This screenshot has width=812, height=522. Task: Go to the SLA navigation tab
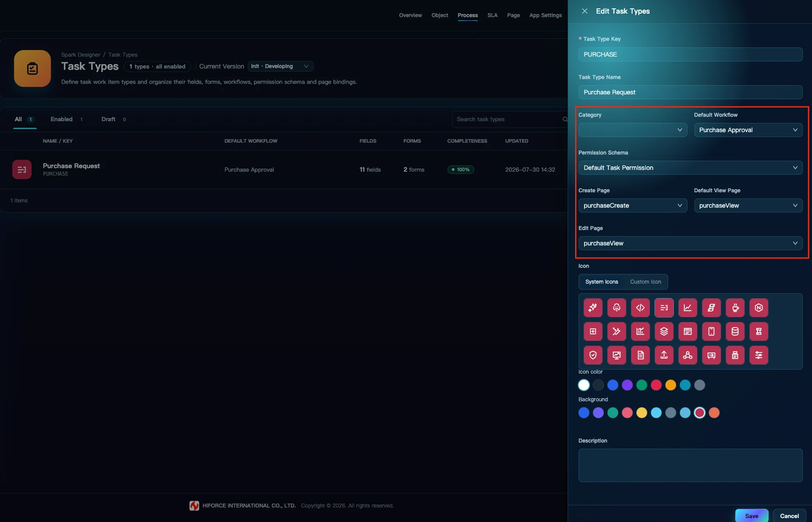coord(492,15)
